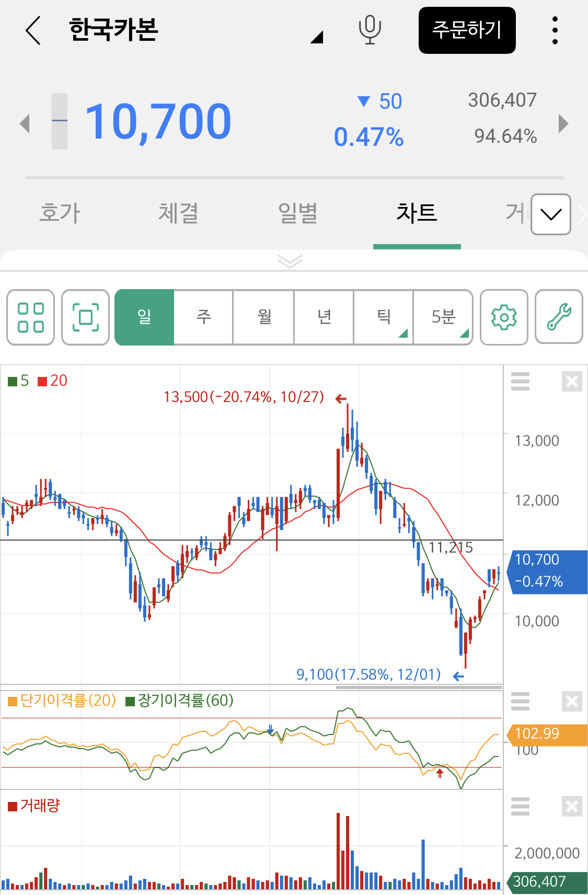Select the 주 weekly period button
This screenshot has height=895, width=588.
coord(203,317)
